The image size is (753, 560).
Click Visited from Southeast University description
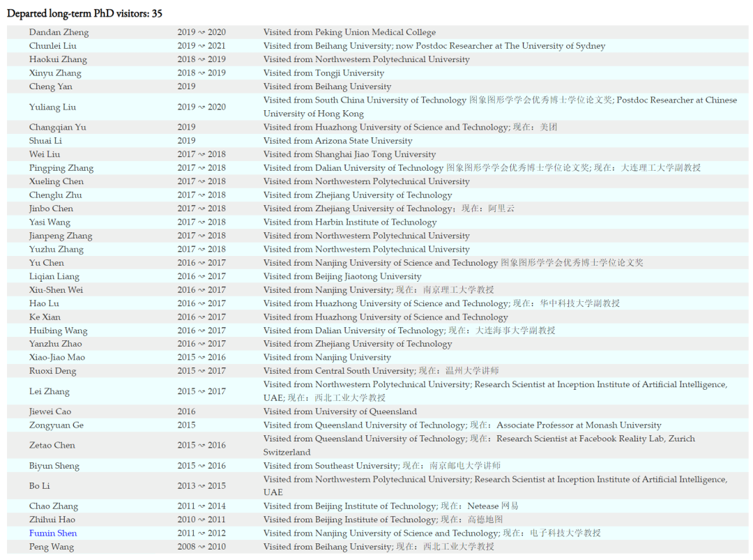(x=382, y=466)
